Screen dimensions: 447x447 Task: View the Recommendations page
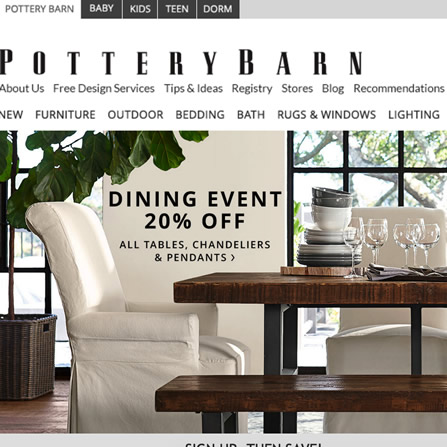[x=399, y=88]
